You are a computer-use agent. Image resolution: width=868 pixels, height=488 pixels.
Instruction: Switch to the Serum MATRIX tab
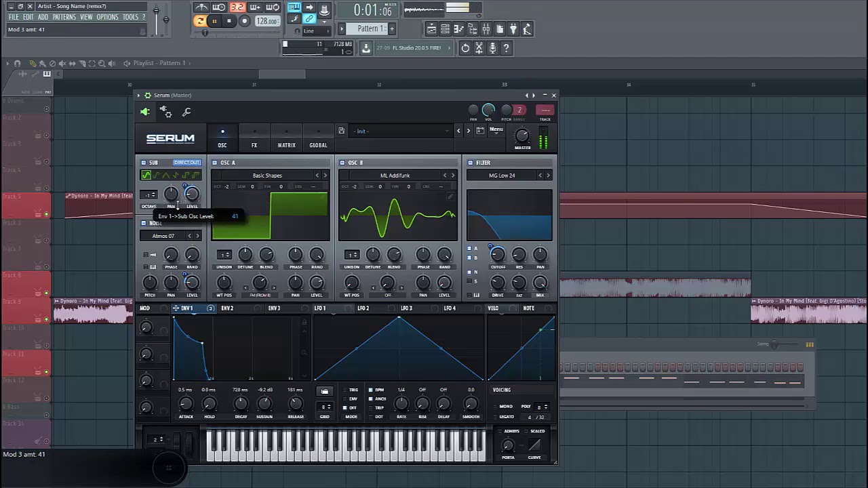point(286,145)
